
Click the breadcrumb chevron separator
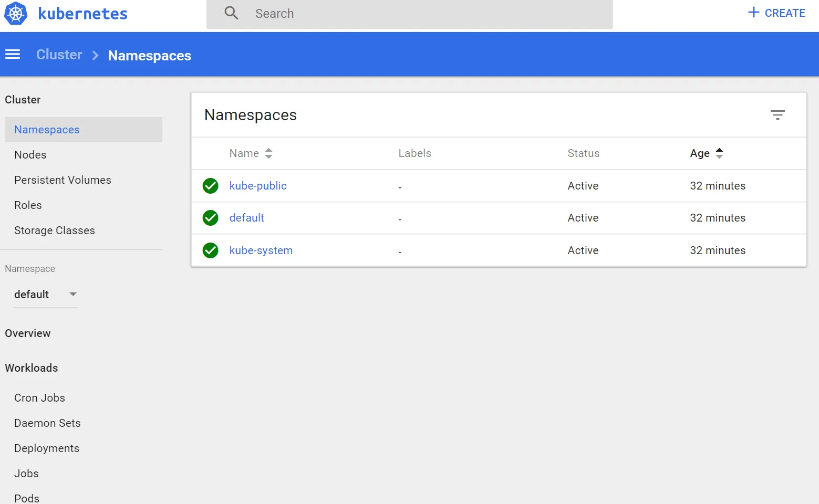tap(95, 55)
